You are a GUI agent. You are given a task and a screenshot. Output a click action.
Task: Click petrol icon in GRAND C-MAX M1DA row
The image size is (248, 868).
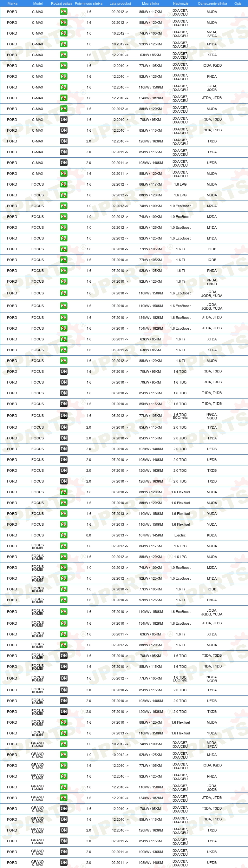(x=64, y=754)
